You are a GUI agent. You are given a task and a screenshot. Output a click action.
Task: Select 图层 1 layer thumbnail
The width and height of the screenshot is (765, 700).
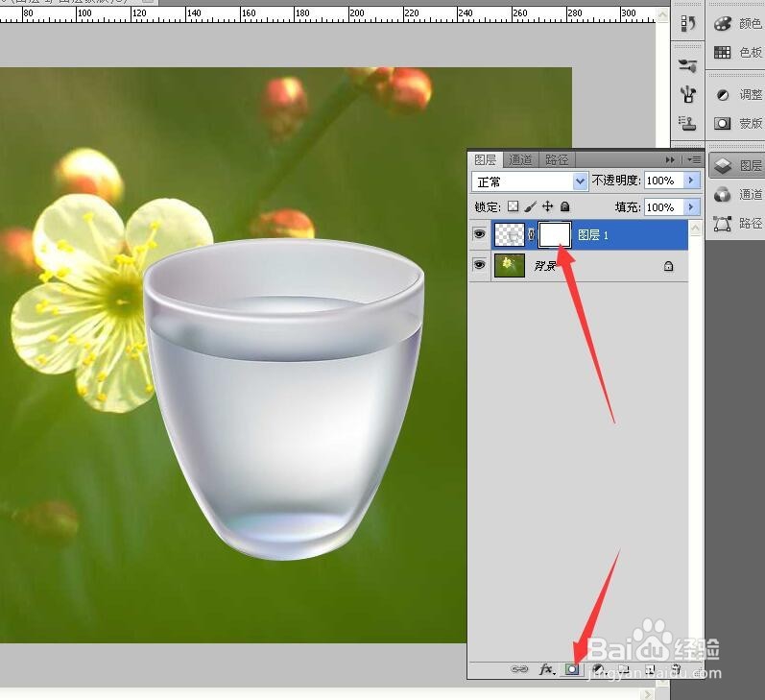[510, 235]
